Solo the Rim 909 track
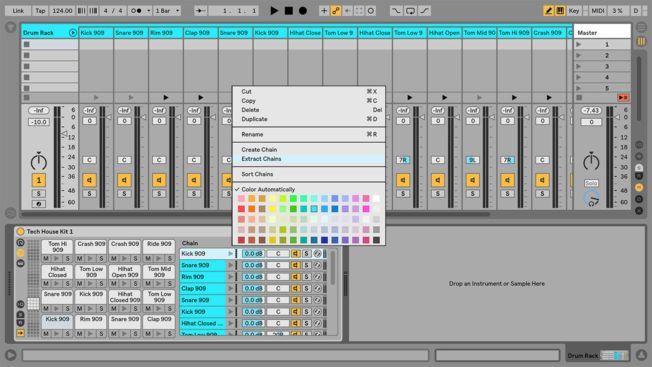Viewport: 652px width, 367px height. [x=159, y=193]
